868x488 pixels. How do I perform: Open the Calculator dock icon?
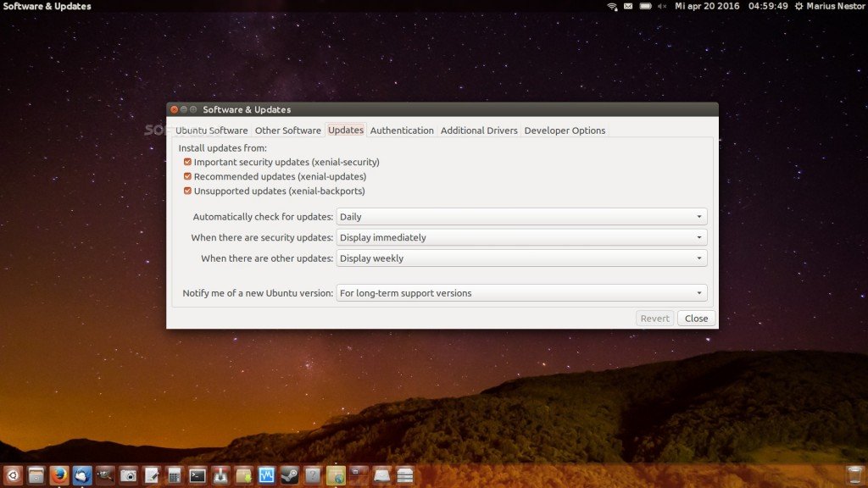[x=175, y=475]
